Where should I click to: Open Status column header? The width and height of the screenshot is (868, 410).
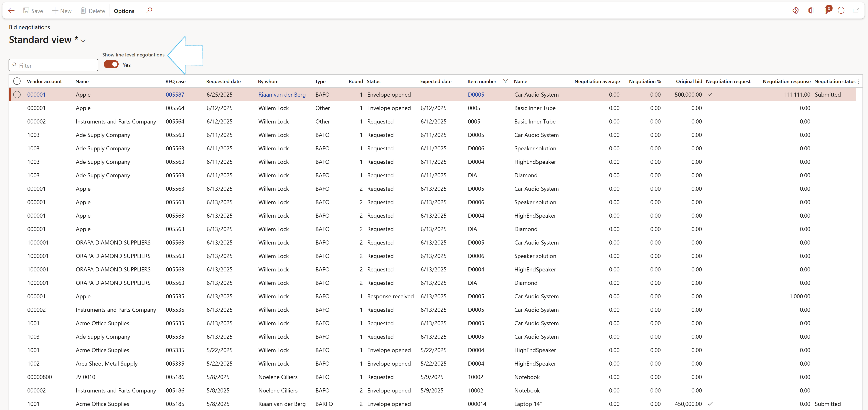tap(373, 82)
